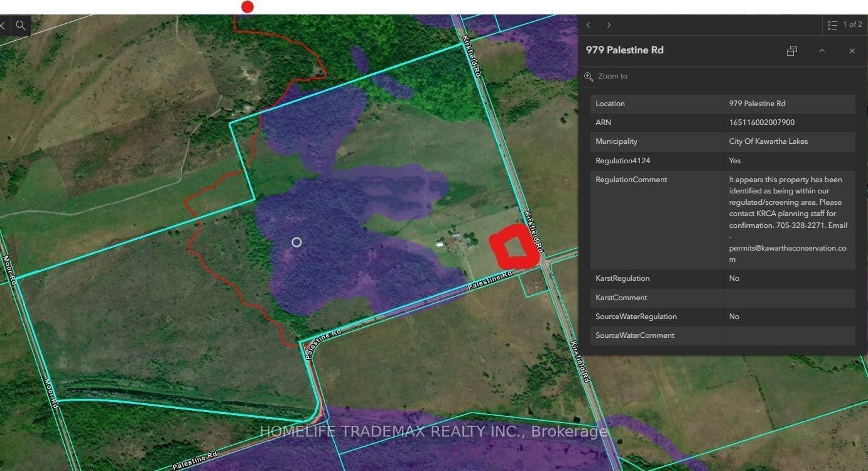
Task: Go to previous feature in popup
Action: click(588, 25)
